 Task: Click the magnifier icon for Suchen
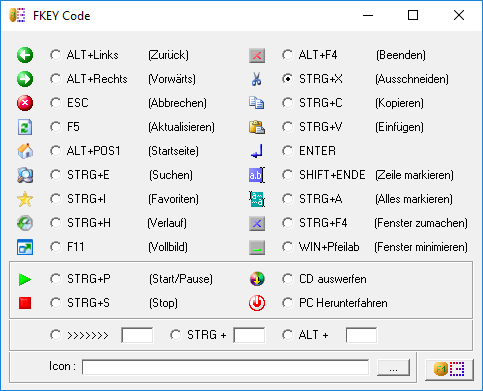click(x=25, y=175)
